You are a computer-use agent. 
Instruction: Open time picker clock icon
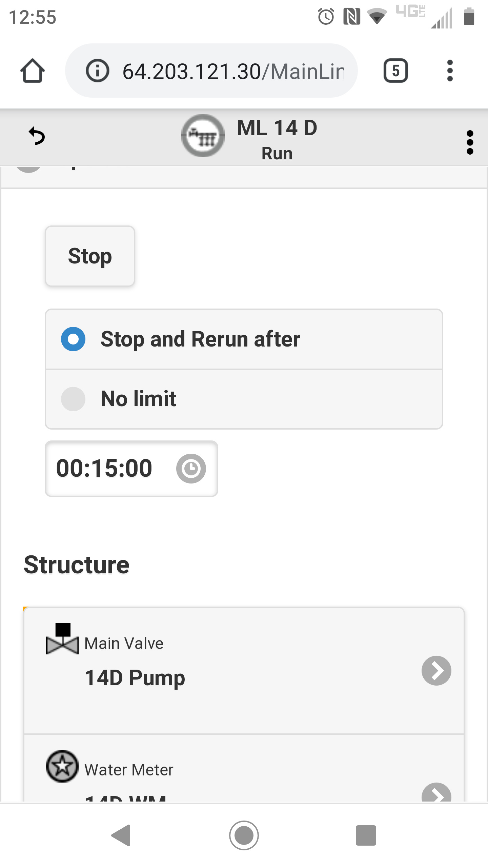point(191,469)
